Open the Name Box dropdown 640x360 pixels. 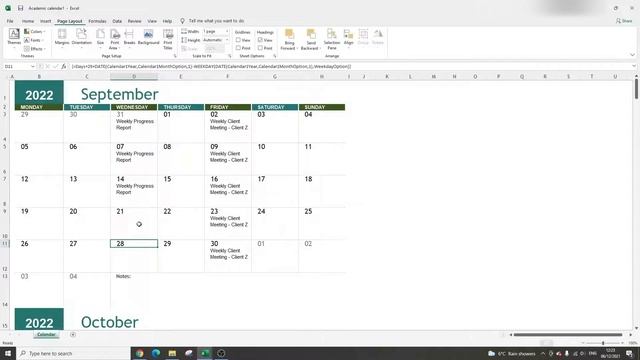pyautogui.click(x=33, y=66)
